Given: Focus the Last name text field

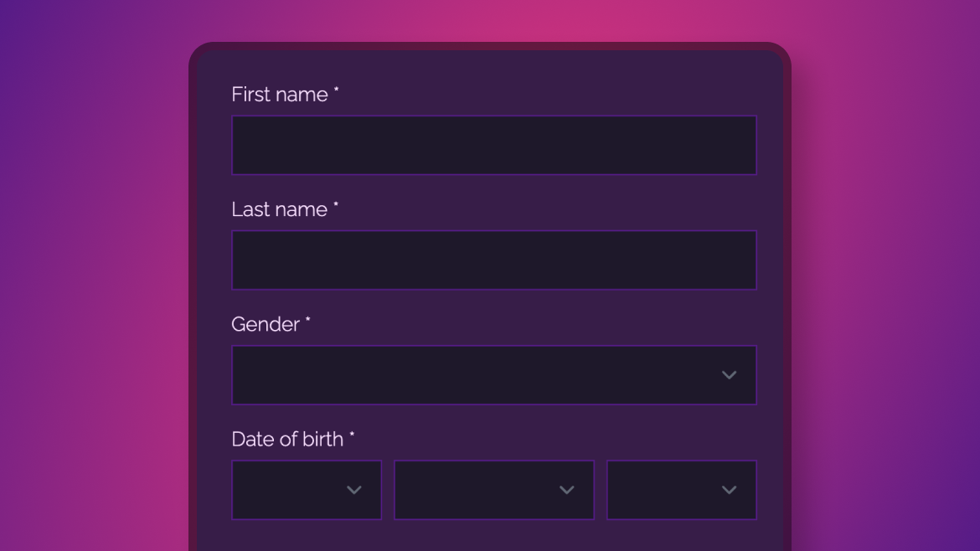Looking at the screenshot, I should (493, 260).
